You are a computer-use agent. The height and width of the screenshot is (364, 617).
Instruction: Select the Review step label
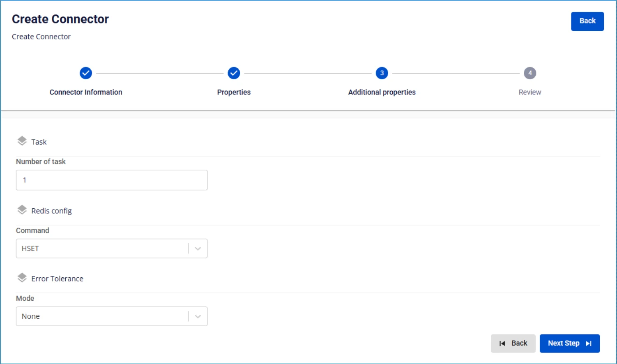point(530,92)
